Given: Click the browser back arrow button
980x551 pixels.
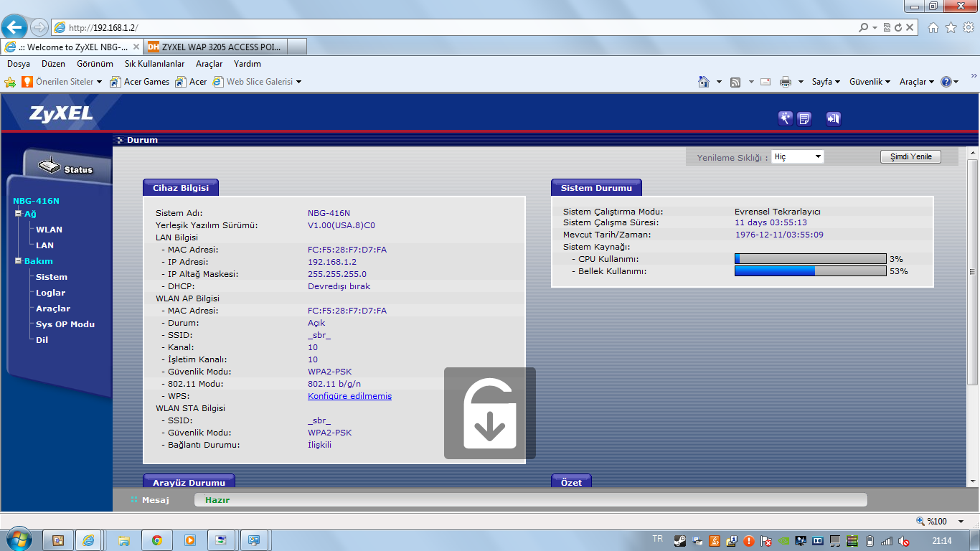Looking at the screenshot, I should click(14, 27).
